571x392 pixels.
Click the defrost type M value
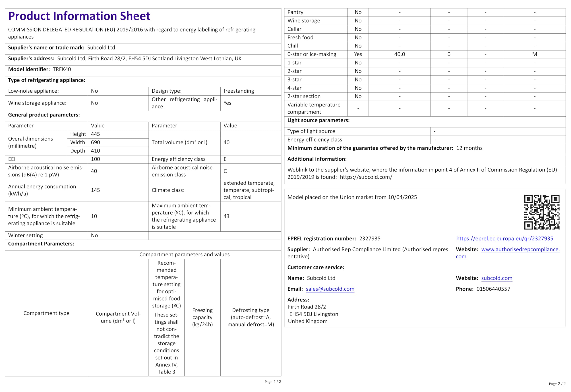(534, 54)
